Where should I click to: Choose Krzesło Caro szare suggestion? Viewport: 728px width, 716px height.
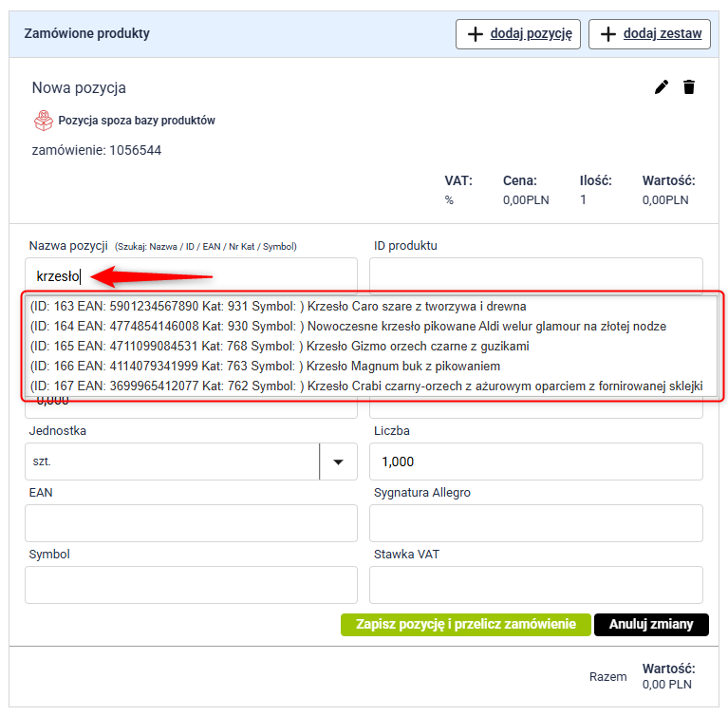coord(277,307)
